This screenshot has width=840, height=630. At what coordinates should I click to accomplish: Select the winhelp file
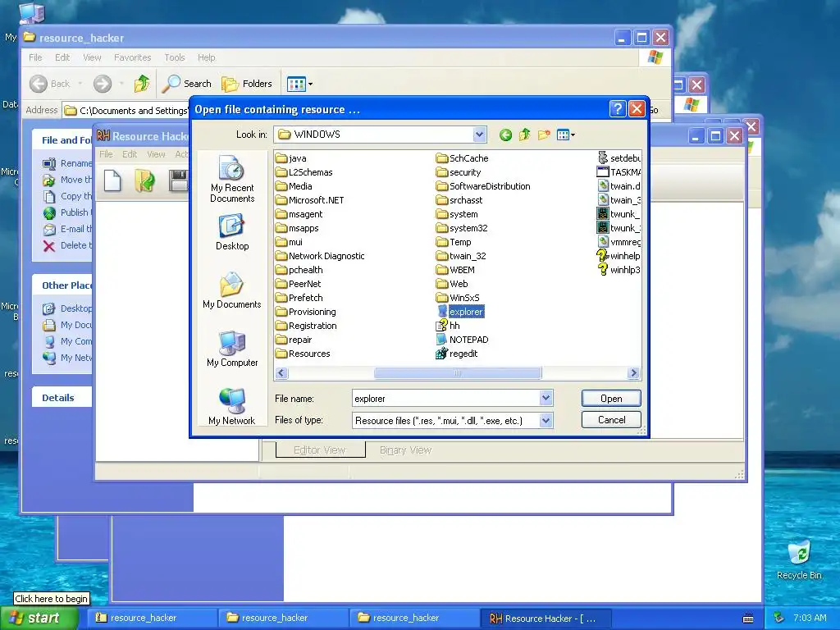pyautogui.click(x=619, y=256)
